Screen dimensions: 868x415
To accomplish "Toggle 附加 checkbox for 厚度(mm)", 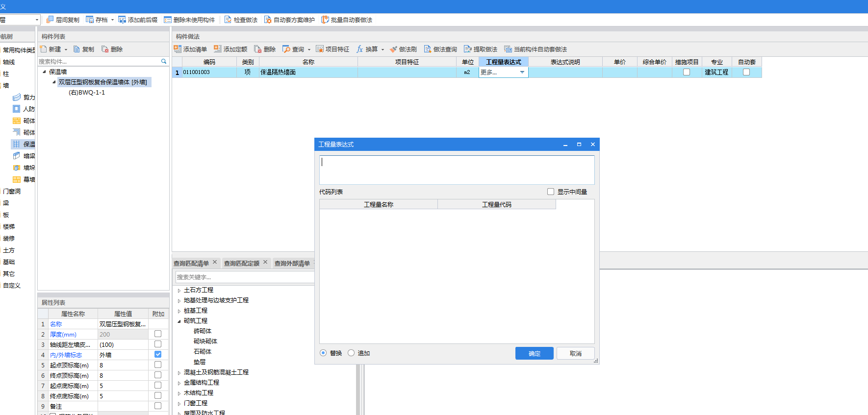I will [x=158, y=334].
